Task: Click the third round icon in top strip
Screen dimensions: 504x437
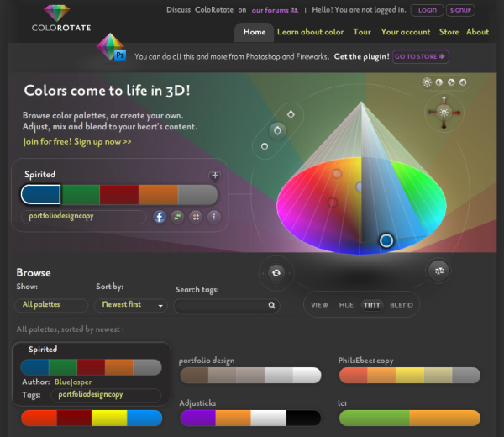Action: click(x=451, y=82)
